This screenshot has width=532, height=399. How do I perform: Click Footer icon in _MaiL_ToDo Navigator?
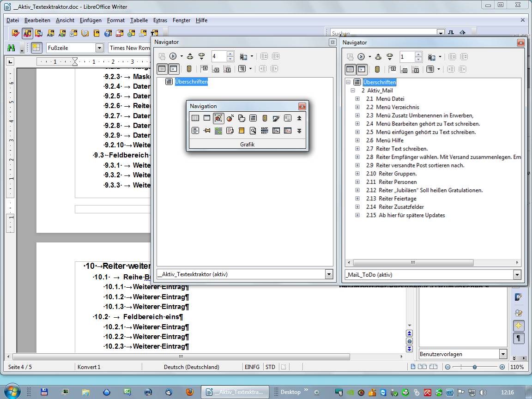404,70
